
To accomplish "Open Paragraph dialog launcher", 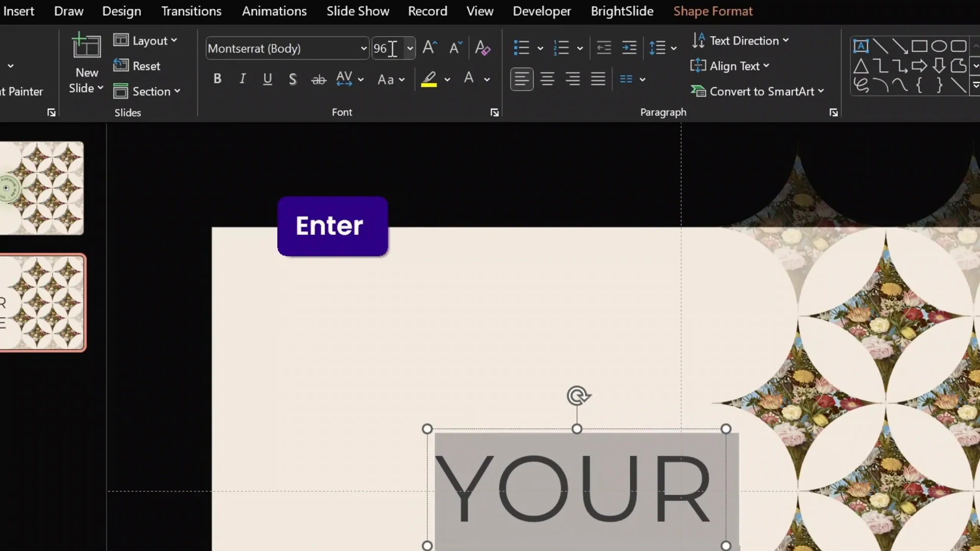I will [x=833, y=112].
